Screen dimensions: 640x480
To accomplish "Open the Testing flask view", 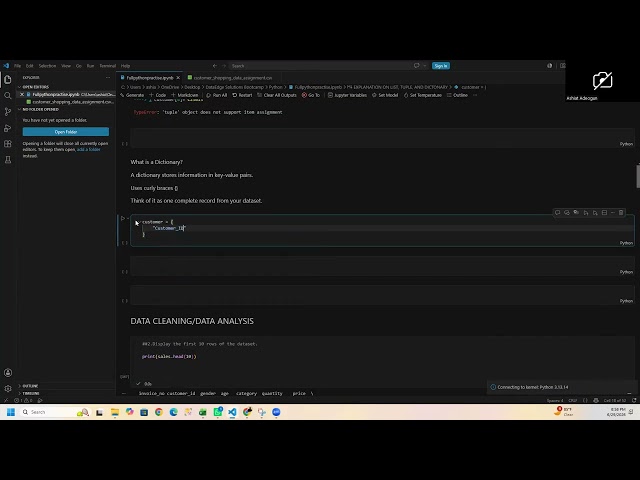I will [x=8, y=160].
